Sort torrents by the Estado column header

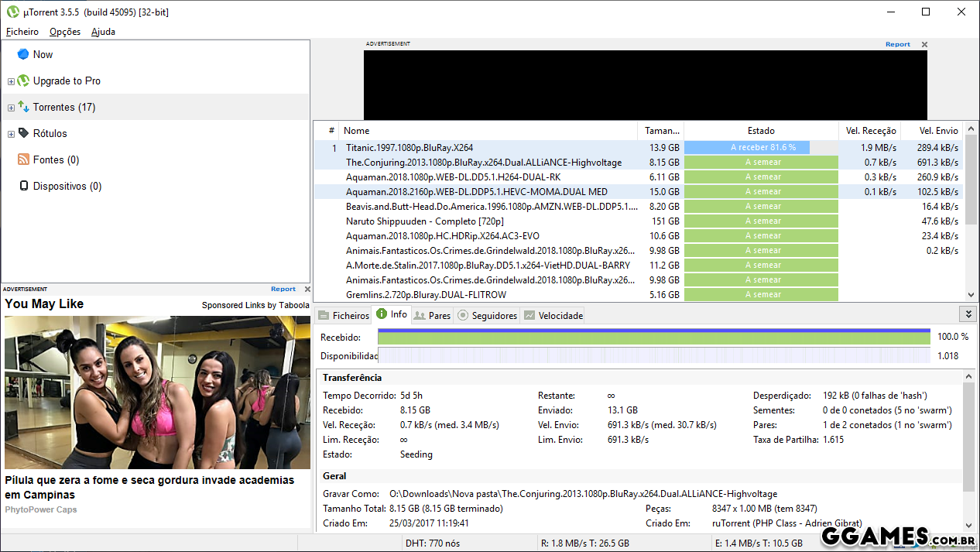tap(761, 131)
